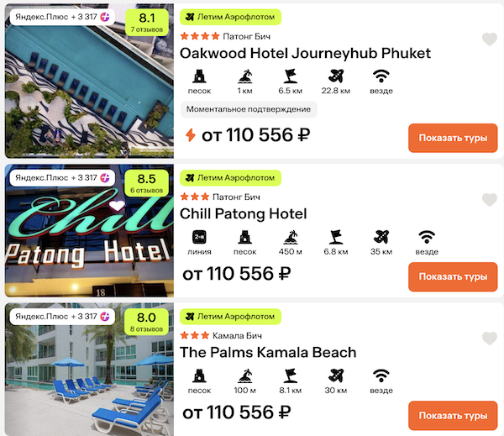504x436 pixels.
Task: Click The Palms Kamala 30 km airplane icon
Action: pyautogui.click(x=336, y=376)
